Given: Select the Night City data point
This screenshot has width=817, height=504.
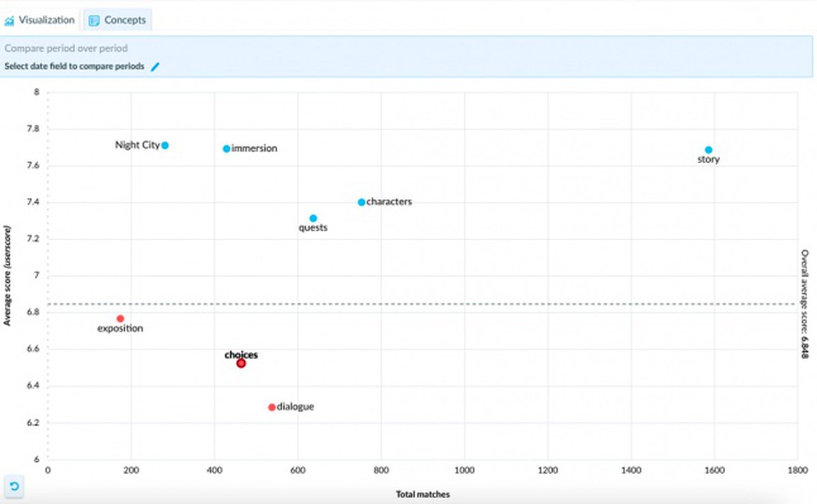Looking at the screenshot, I should point(165,145).
